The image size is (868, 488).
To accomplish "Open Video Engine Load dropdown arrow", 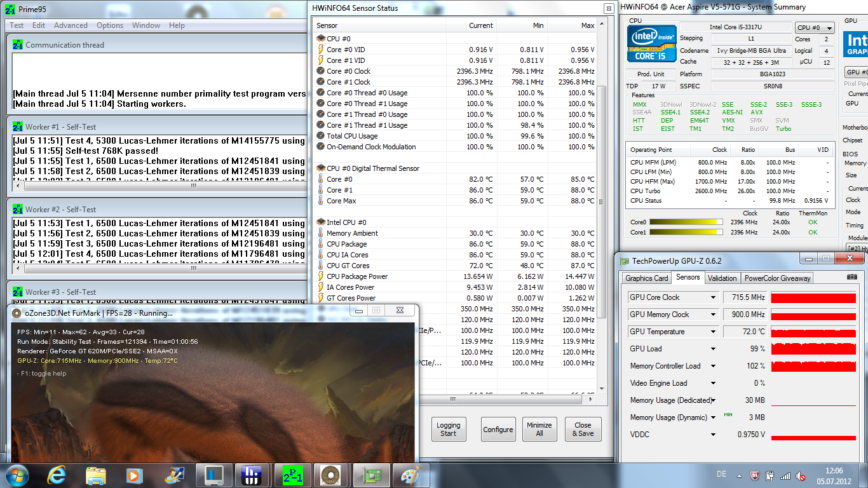I will pyautogui.click(x=714, y=383).
